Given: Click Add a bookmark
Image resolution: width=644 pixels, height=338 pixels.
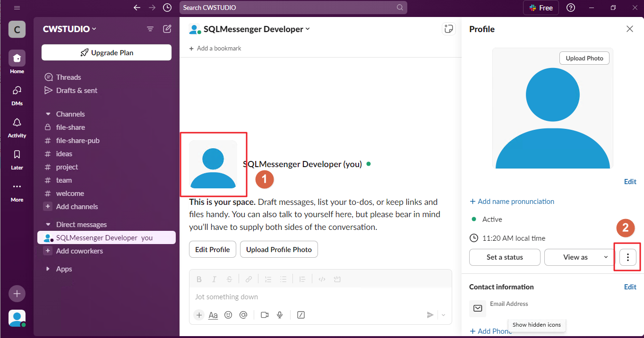Looking at the screenshot, I should 215,48.
